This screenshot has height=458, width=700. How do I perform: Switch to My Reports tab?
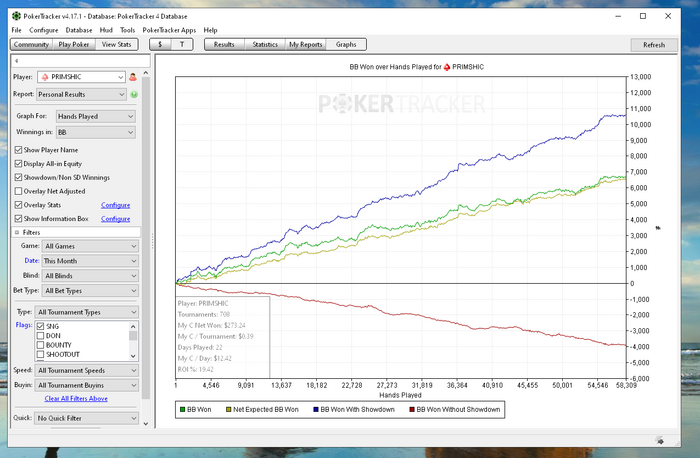point(305,44)
